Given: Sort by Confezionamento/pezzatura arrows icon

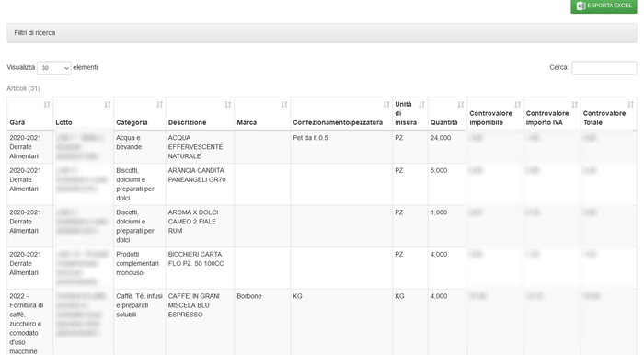Looking at the screenshot, I should pyautogui.click(x=386, y=105).
